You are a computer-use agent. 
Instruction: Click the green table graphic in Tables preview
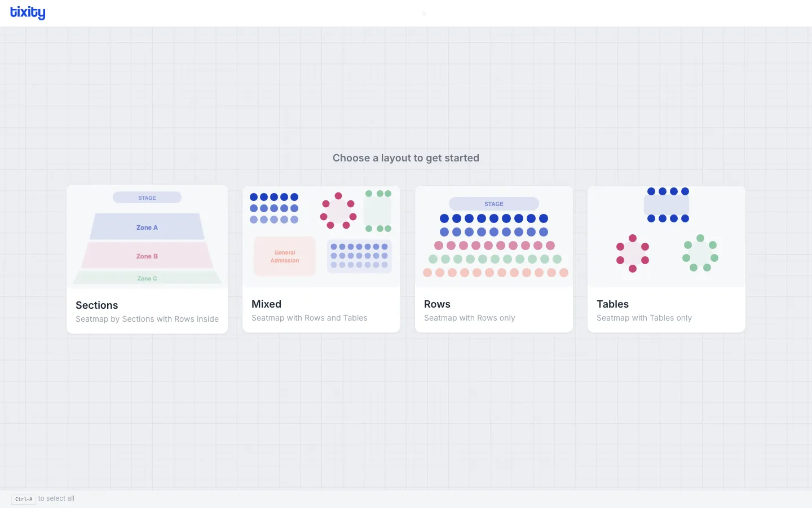pyautogui.click(x=699, y=253)
